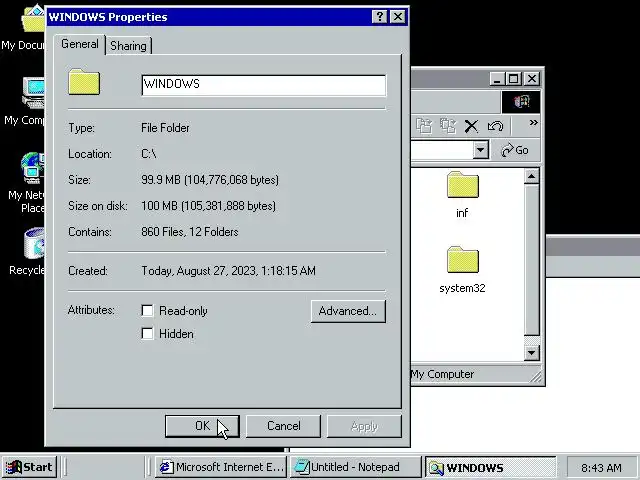The height and width of the screenshot is (480, 640).
Task: Maximize the WINDOWS Explorer window
Action: tap(513, 78)
